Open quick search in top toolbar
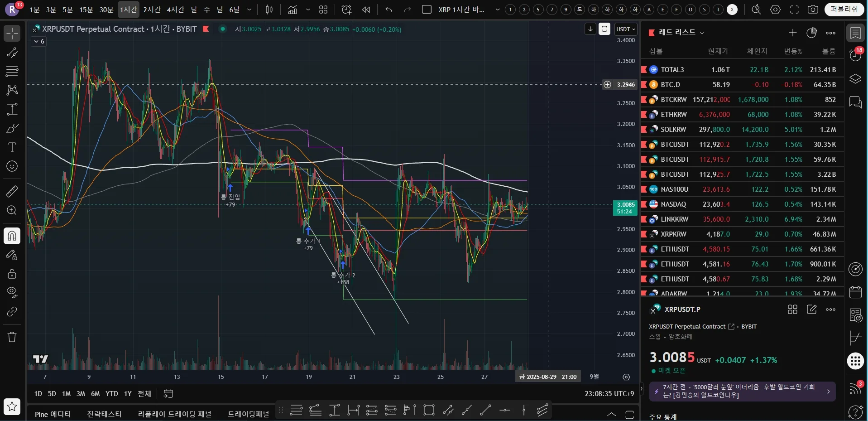The image size is (868, 421). click(x=756, y=10)
